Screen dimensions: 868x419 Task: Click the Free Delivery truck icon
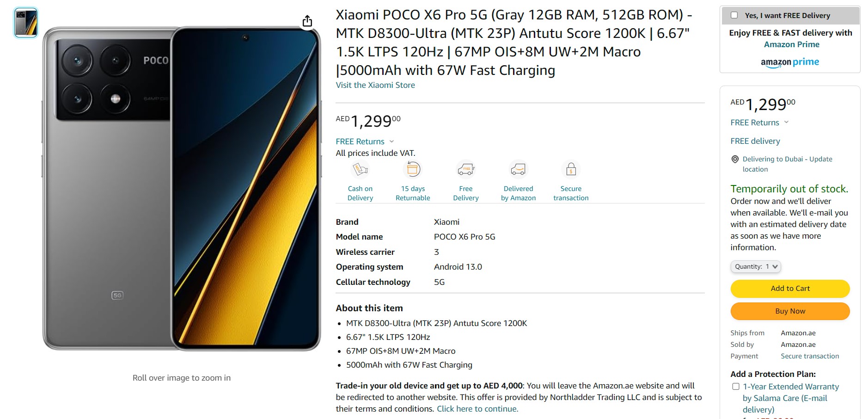pyautogui.click(x=465, y=170)
